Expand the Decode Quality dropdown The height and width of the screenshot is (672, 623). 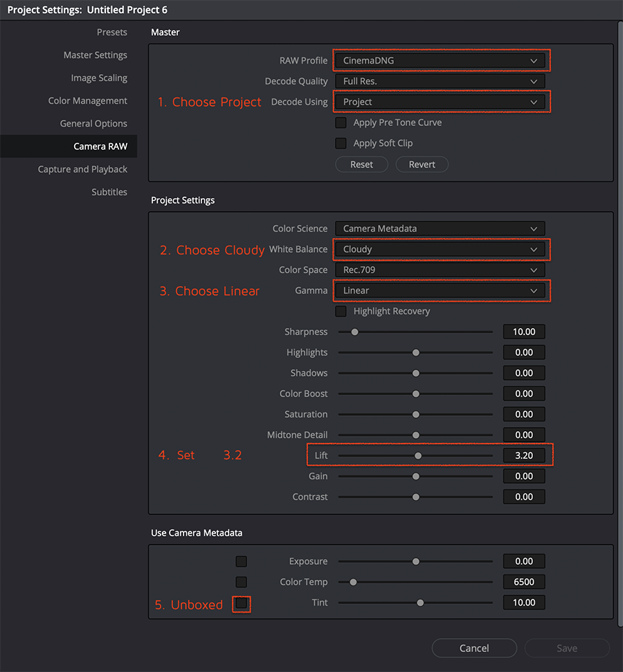tap(440, 81)
